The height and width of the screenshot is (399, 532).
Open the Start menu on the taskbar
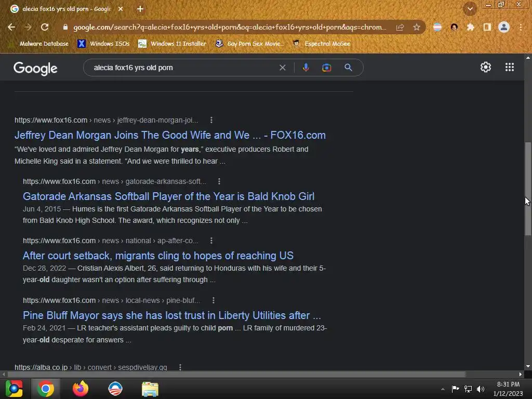pyautogui.click(x=14, y=389)
